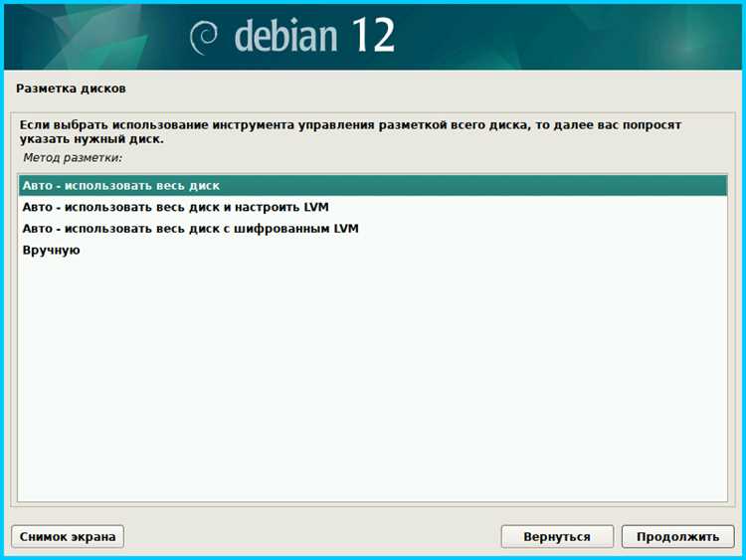Select "Авто - использовать весь диск" option
746x560 pixels.
[x=373, y=186]
